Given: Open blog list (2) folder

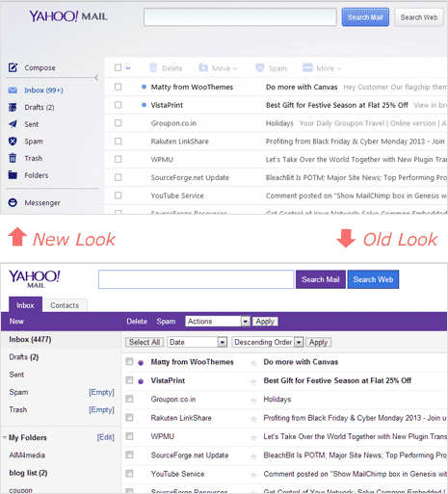Looking at the screenshot, I should (x=28, y=473).
